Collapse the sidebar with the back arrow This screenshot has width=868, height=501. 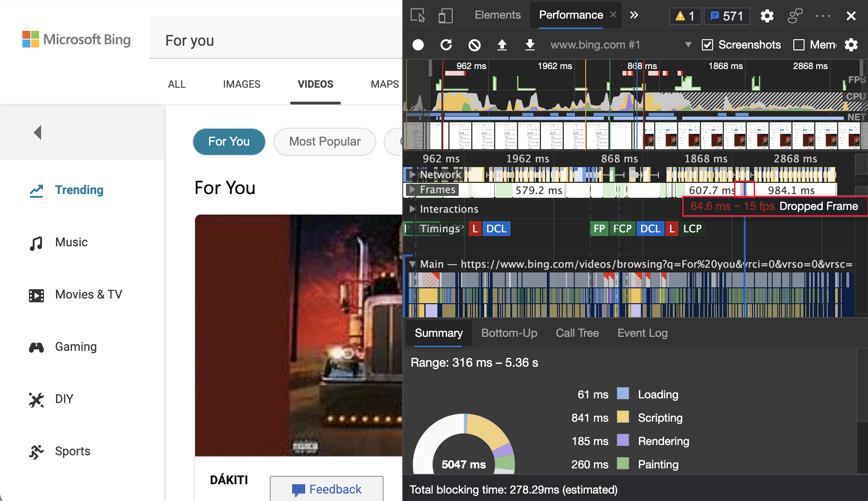click(38, 132)
